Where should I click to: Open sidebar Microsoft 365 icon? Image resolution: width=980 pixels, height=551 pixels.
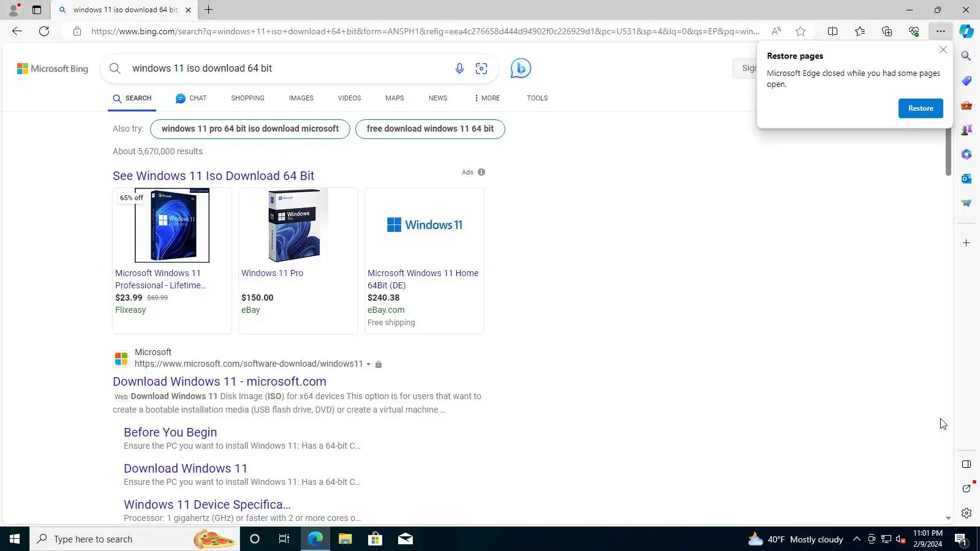point(966,154)
